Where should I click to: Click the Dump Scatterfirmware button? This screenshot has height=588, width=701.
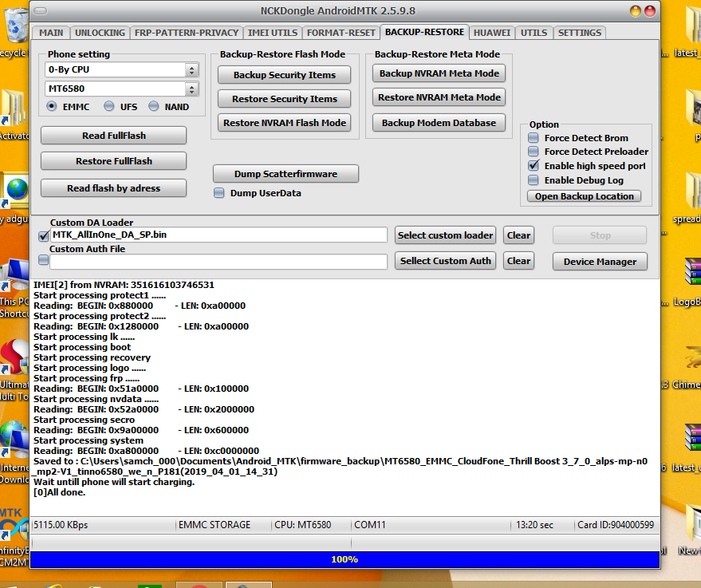click(x=286, y=174)
